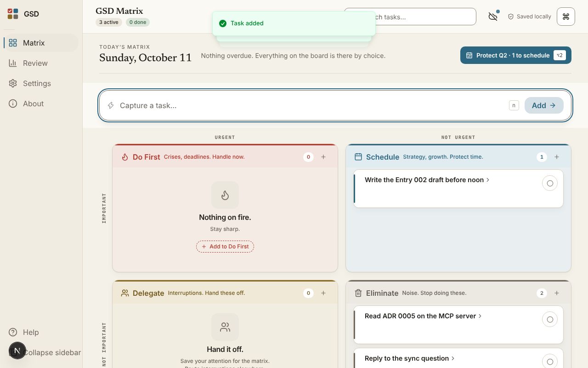Click the lightning icon in capture field
The height and width of the screenshot is (368, 588).
(111, 105)
